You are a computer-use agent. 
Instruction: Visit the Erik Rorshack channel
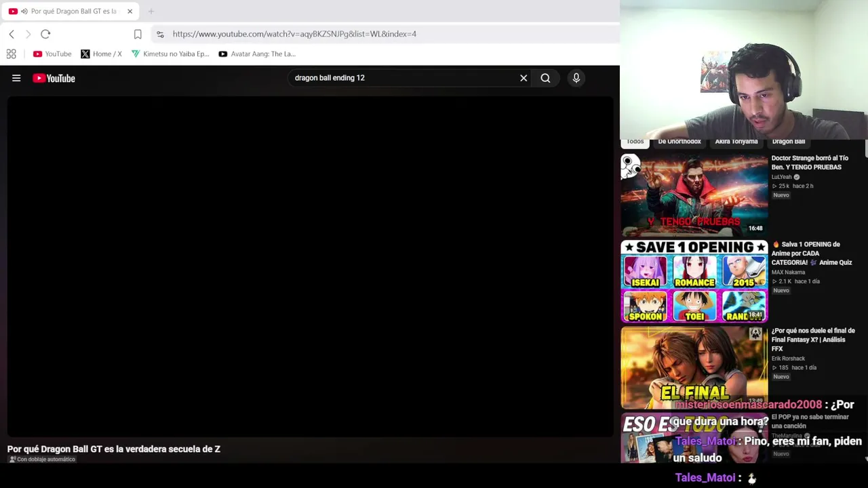[x=788, y=359]
